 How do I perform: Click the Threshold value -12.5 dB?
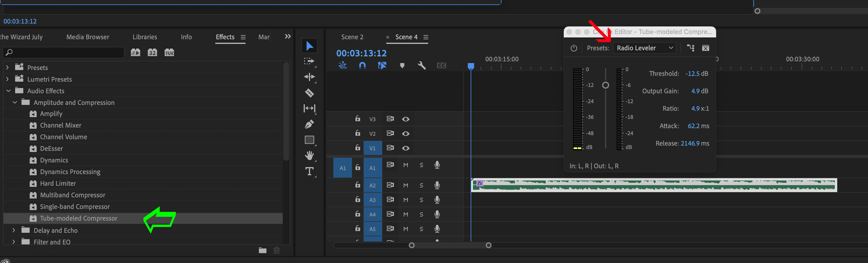(693, 74)
